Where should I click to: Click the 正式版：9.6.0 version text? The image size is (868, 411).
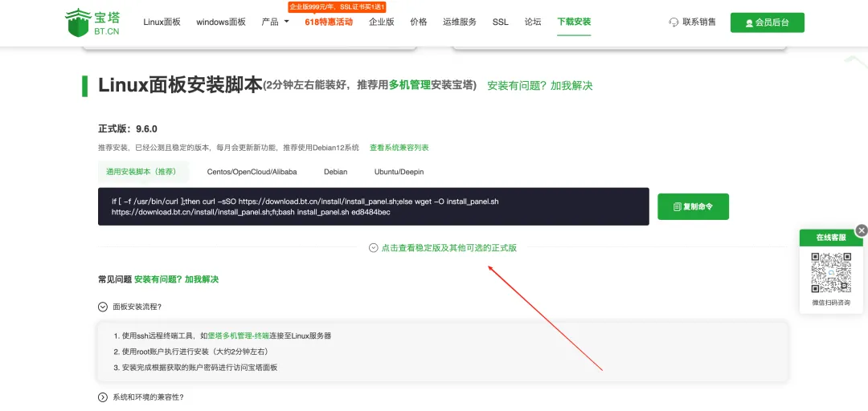point(128,129)
